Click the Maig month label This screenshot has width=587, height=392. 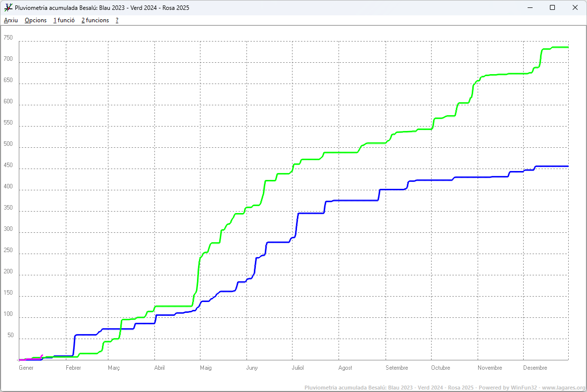205,368
